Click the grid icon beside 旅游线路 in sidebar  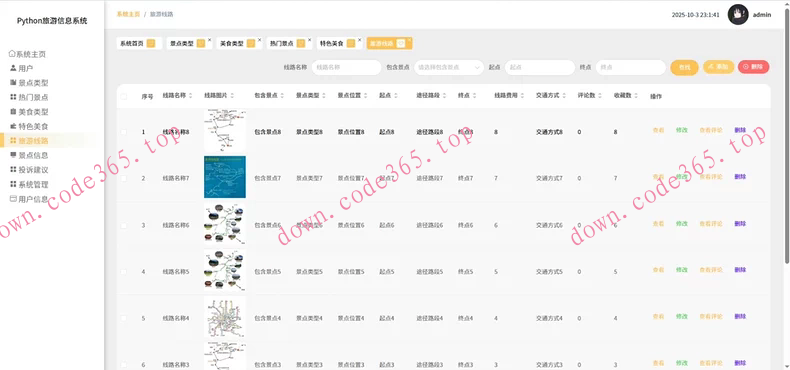tap(13, 141)
